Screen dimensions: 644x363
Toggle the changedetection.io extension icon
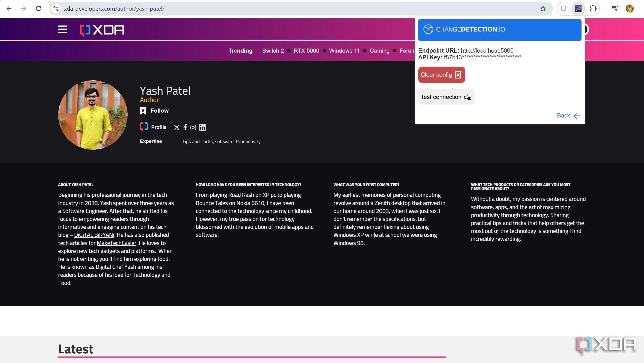coord(578,9)
